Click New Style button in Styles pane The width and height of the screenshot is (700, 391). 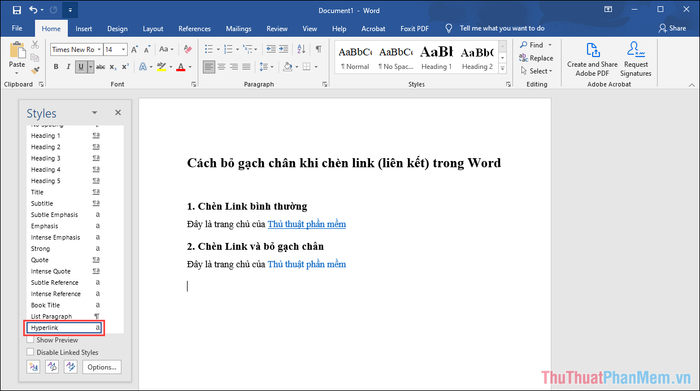point(33,367)
